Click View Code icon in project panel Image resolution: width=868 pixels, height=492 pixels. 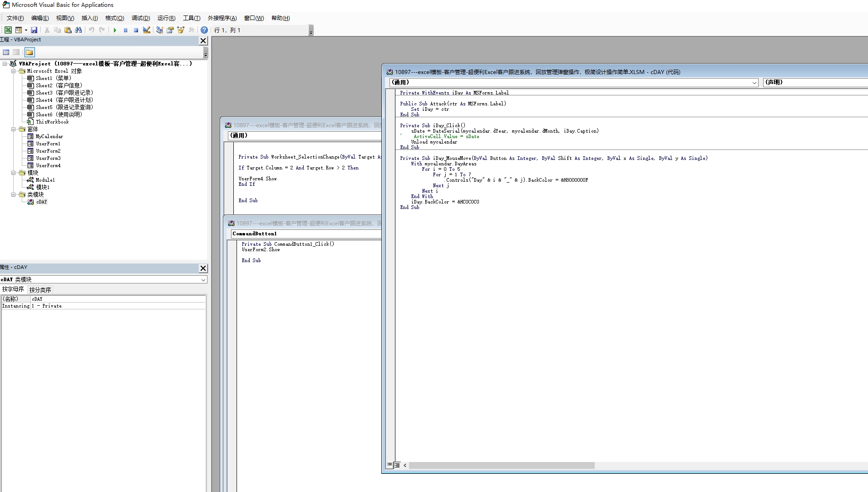click(x=6, y=52)
